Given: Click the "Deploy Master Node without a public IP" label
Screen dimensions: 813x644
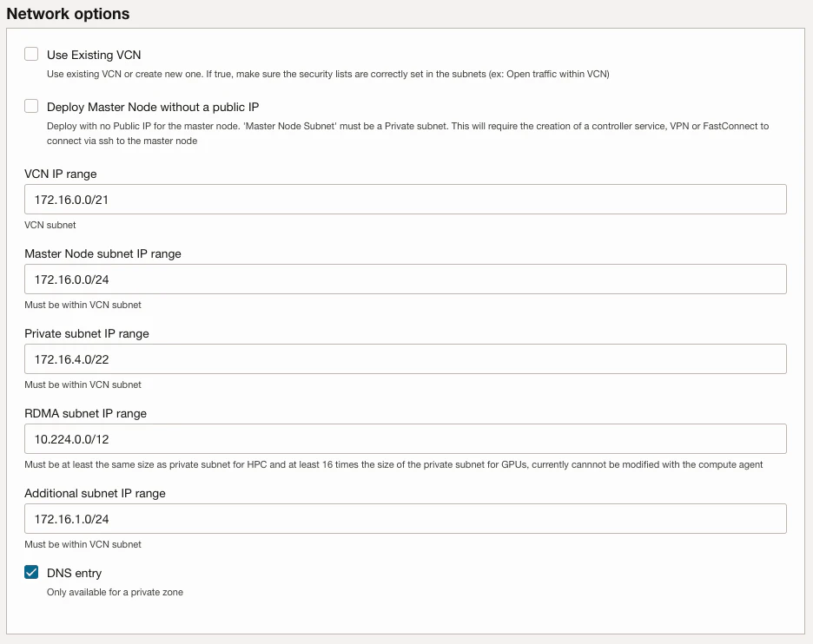Looking at the screenshot, I should [153, 108].
